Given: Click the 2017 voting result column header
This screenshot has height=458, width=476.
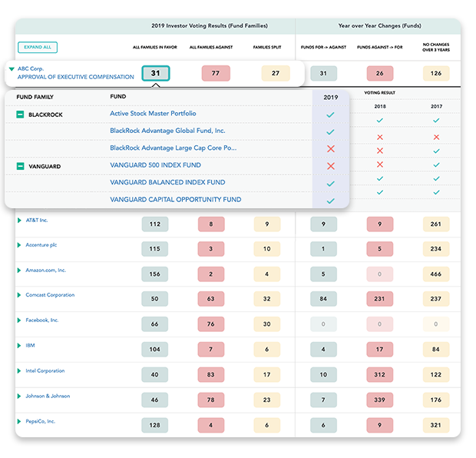Looking at the screenshot, I should click(x=436, y=106).
